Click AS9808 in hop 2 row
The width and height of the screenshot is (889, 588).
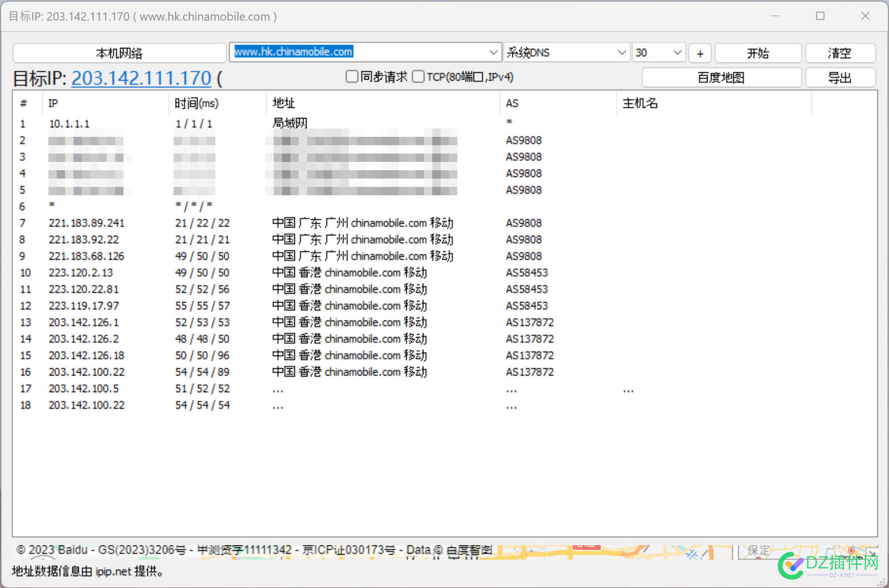coord(523,140)
